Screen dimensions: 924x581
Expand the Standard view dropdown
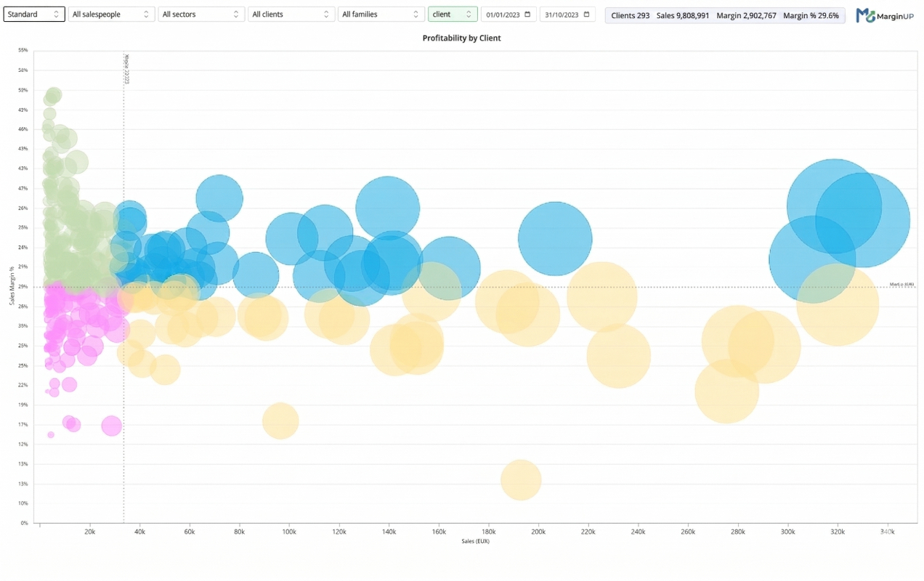[34, 15]
